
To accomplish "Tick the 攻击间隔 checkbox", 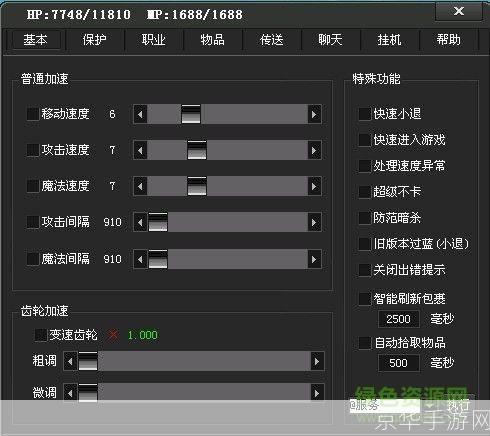I will [x=33, y=222].
